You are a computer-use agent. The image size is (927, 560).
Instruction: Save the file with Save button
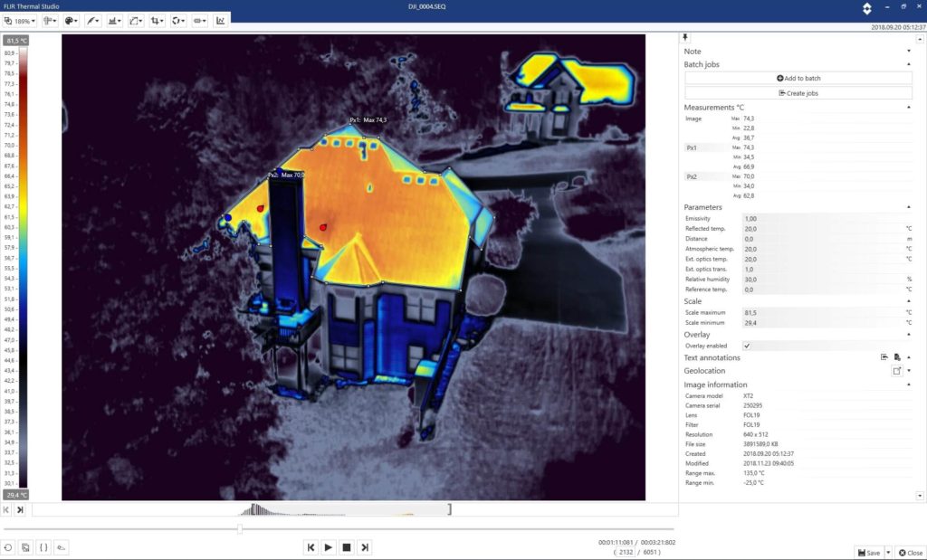[868, 552]
